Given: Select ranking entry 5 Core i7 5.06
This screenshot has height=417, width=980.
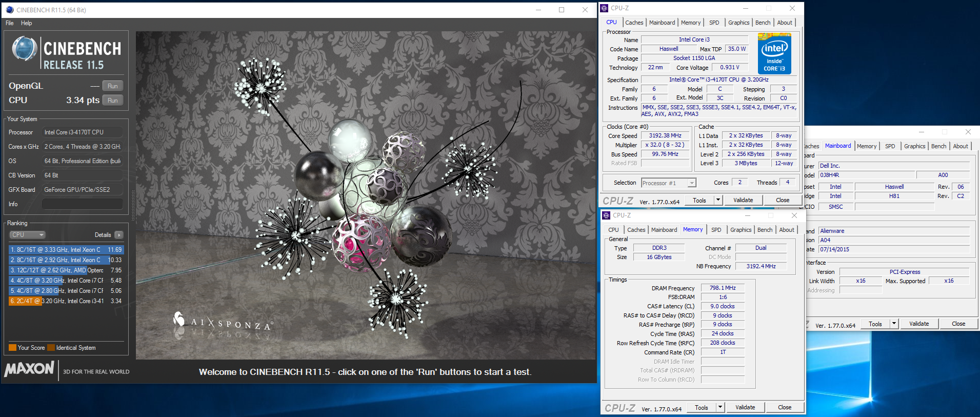Looking at the screenshot, I should point(66,291).
